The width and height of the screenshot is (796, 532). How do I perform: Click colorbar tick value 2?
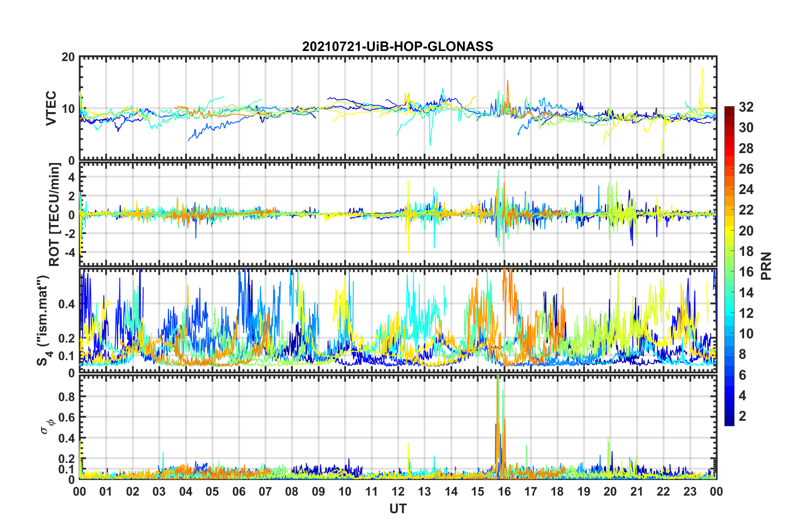point(742,416)
